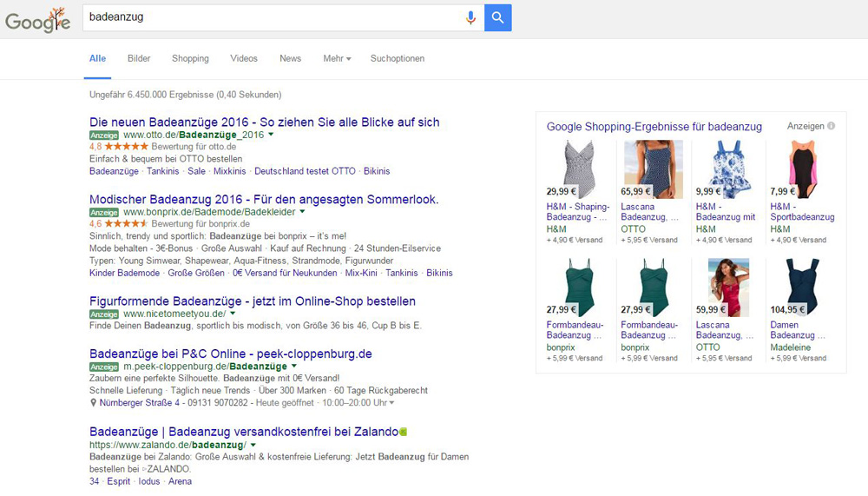Click red Lascana Badeanzug 59,99 € thumbnail
Viewport: 868px width, 496px height.
[x=728, y=287]
